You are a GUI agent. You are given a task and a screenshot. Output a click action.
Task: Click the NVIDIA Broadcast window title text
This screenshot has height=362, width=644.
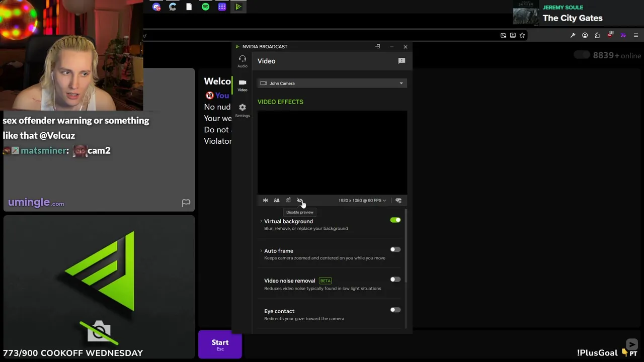pyautogui.click(x=265, y=47)
